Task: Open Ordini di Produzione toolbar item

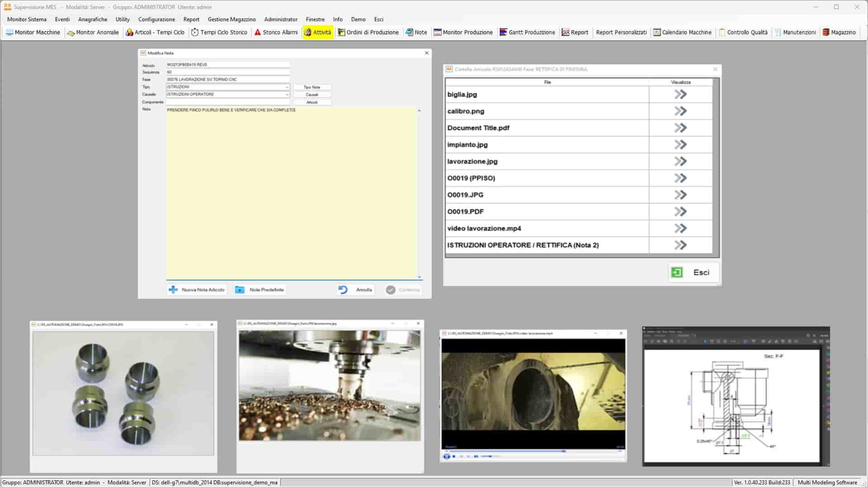Action: (x=368, y=33)
